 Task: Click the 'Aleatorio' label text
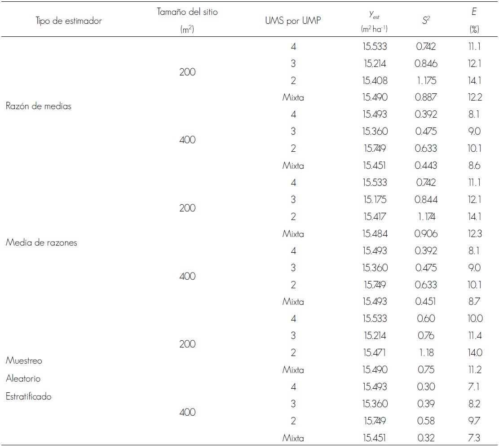coord(23,378)
